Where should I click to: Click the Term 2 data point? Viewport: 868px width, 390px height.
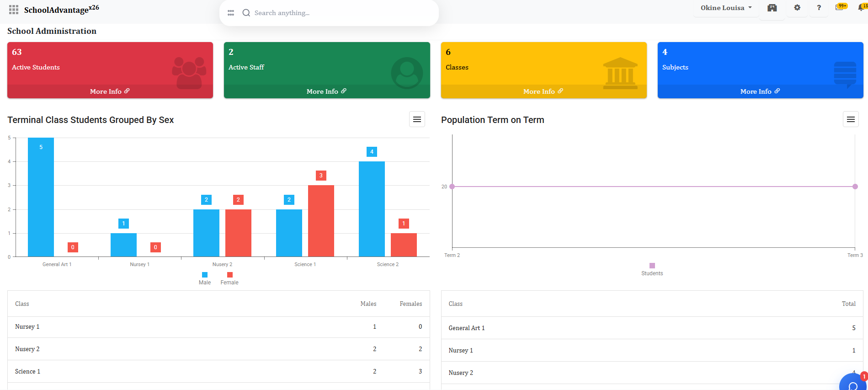452,187
